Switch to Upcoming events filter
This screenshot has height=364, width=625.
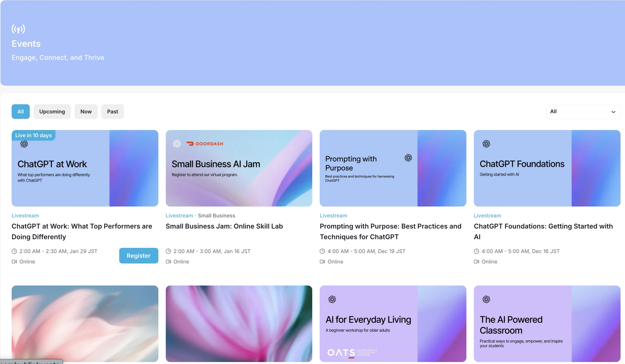tap(52, 111)
